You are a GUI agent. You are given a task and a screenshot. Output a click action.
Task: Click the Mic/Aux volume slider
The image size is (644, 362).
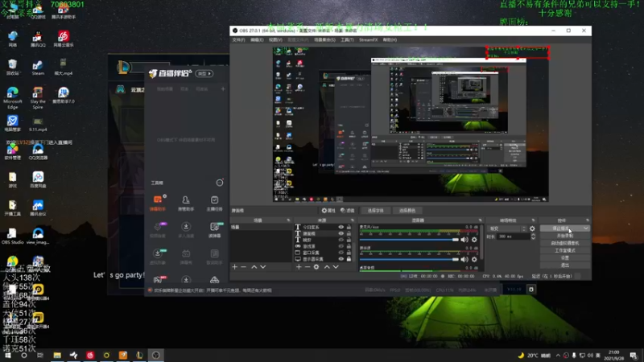[x=409, y=240]
